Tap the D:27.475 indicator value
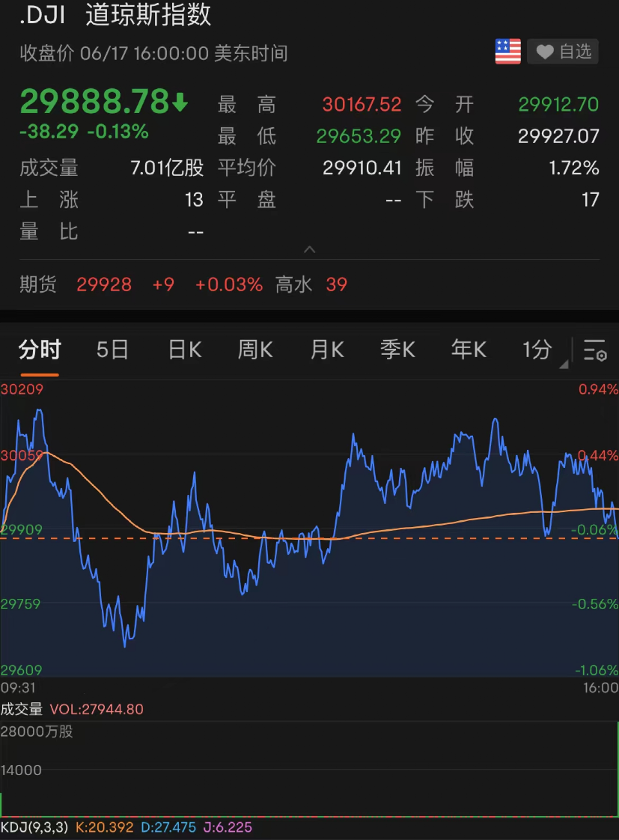The image size is (619, 840). coord(168,827)
